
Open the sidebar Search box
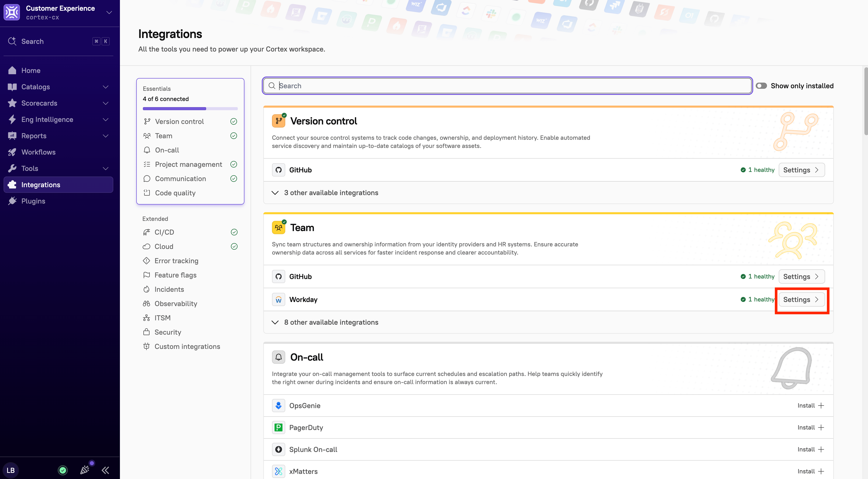tap(58, 41)
